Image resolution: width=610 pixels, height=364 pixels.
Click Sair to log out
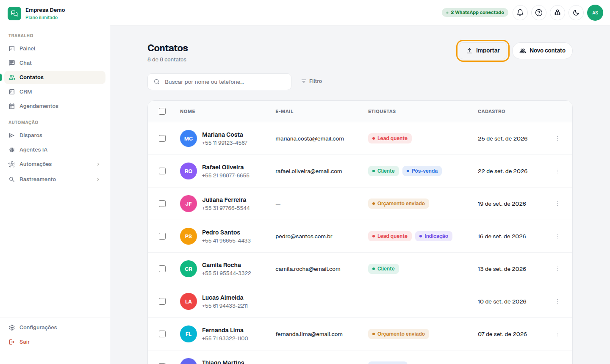point(55,342)
